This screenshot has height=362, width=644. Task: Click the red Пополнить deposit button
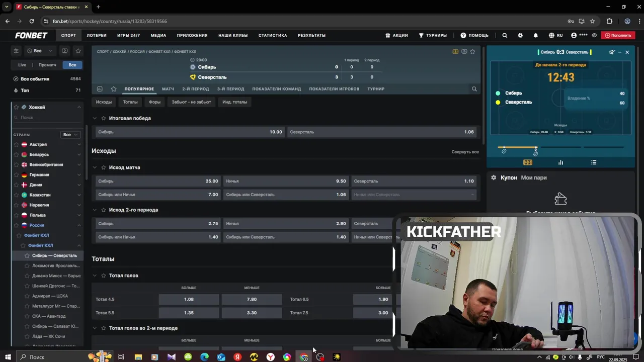click(618, 36)
